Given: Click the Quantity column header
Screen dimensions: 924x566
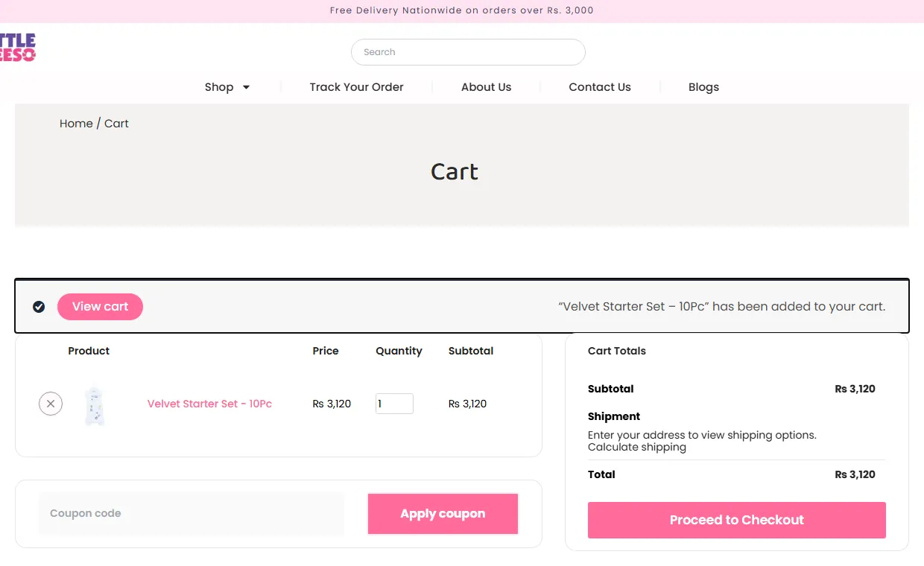Looking at the screenshot, I should pyautogui.click(x=399, y=351).
